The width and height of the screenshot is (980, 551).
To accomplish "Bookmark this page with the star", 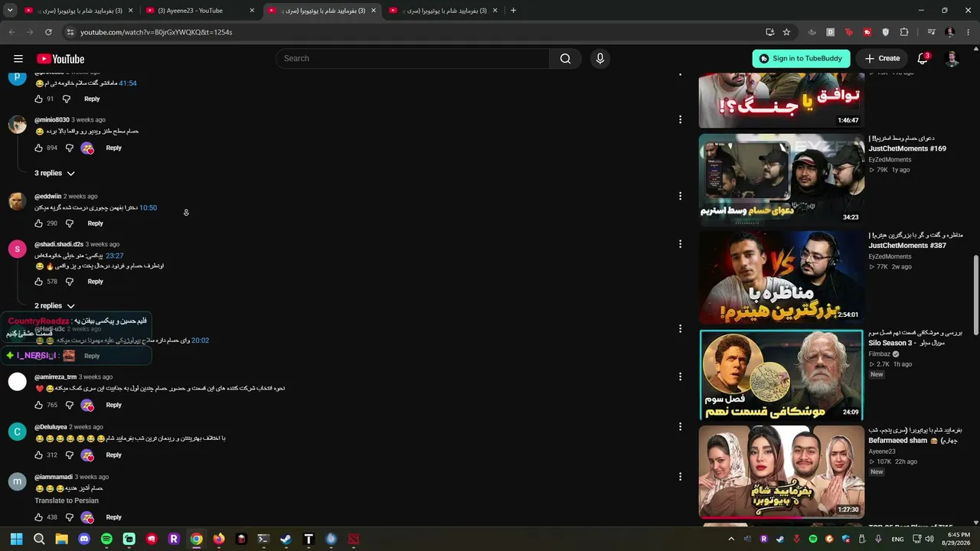I will click(786, 32).
